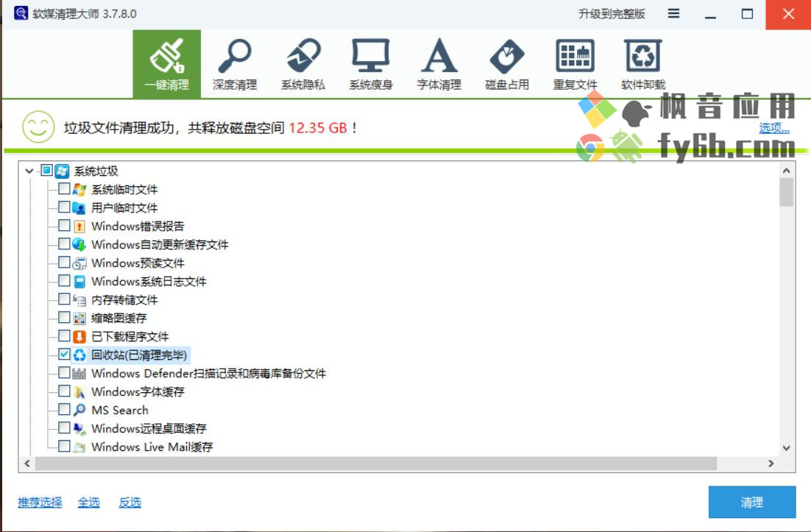Click the 推荐选择 recommended selection link

40,502
